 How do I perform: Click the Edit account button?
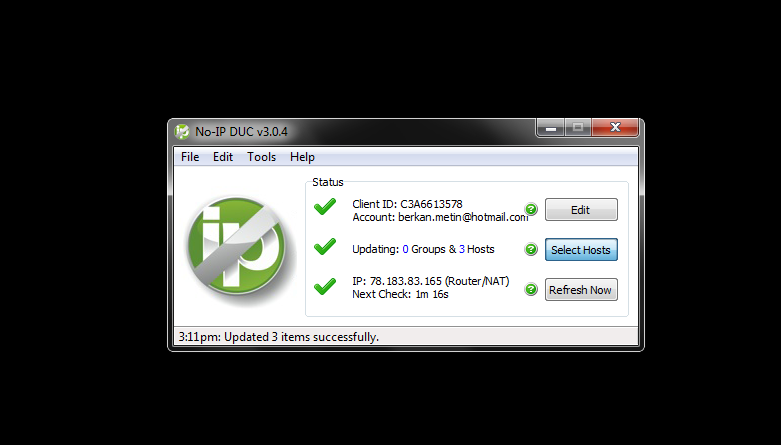point(581,210)
